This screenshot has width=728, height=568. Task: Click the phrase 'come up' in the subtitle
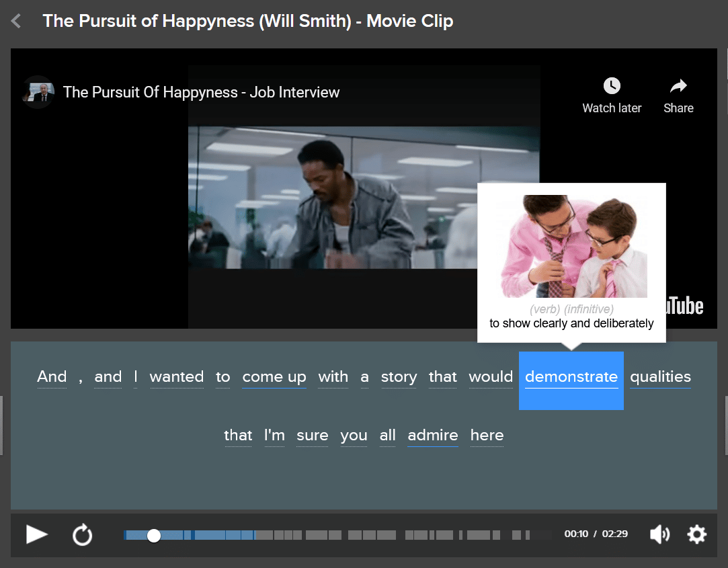coord(274,377)
